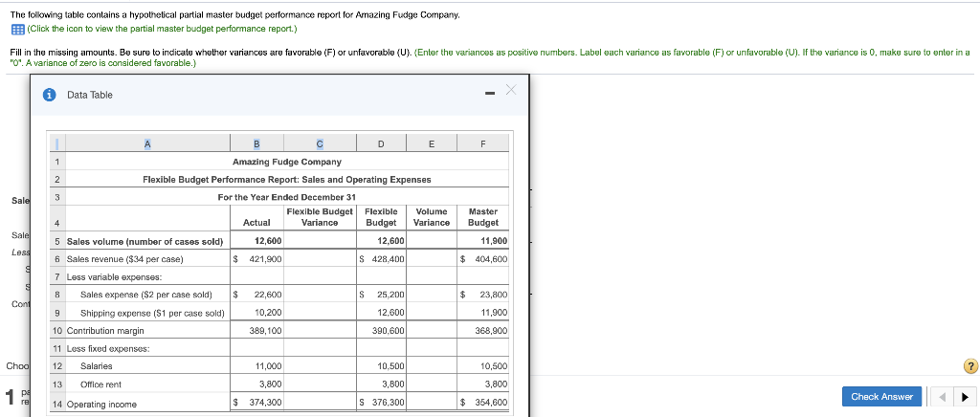
Task: Go to the previous question arrow
Action: [942, 396]
